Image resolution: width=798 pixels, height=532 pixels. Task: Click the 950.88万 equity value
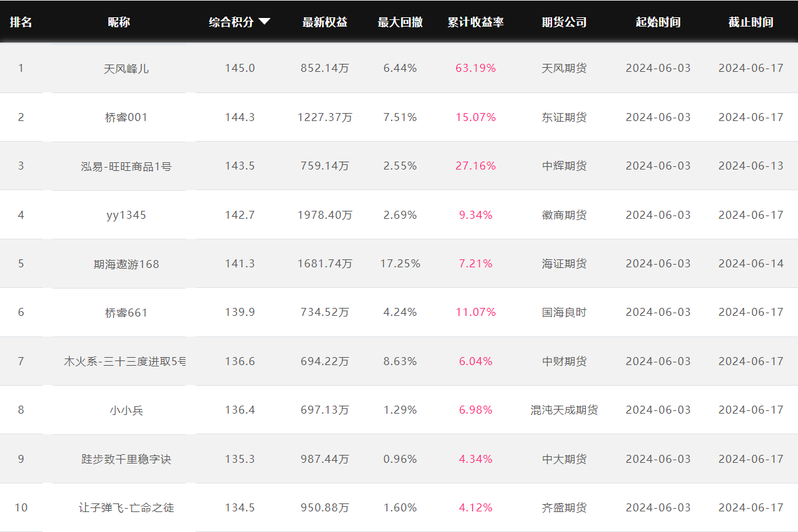tap(325, 507)
